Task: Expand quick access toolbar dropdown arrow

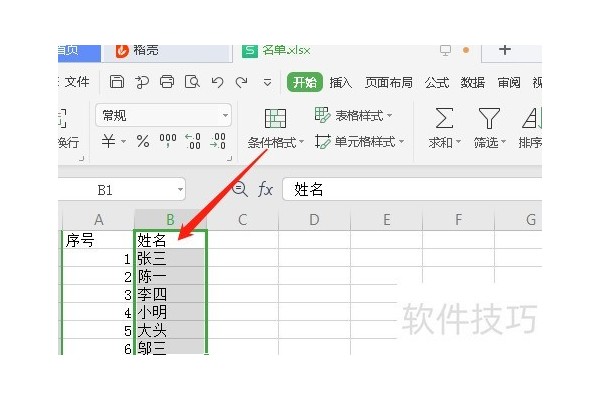Action: (x=267, y=82)
